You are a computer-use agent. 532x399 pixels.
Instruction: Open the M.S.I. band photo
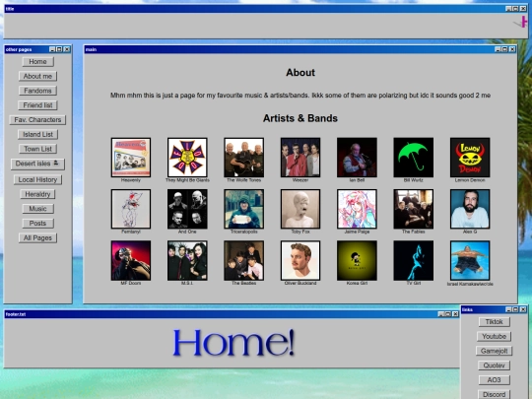tap(187, 260)
